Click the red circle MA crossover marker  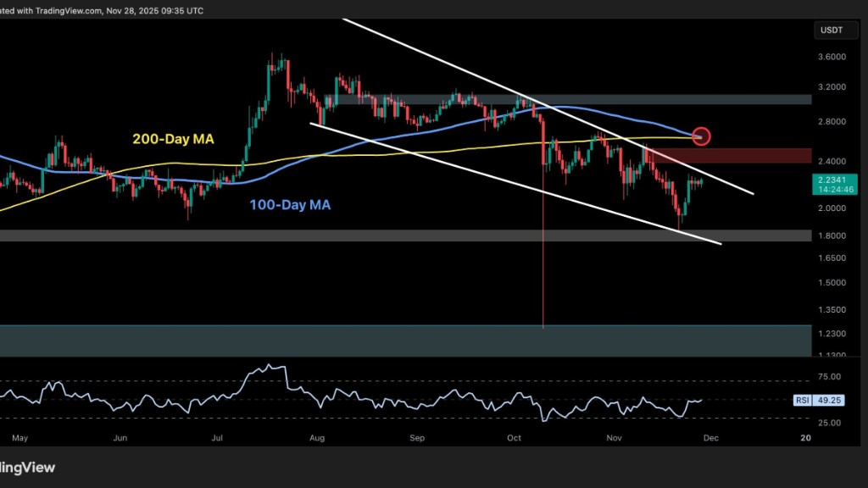(701, 136)
